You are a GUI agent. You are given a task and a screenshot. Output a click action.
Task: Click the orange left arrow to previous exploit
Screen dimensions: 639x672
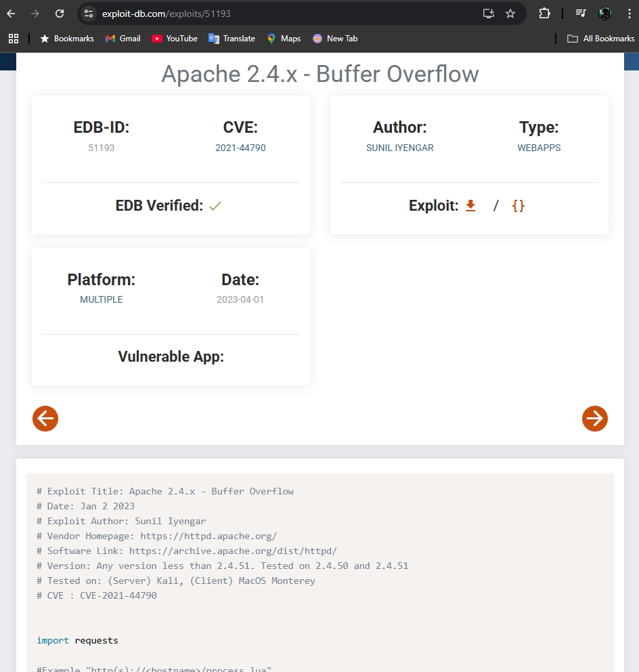(45, 419)
